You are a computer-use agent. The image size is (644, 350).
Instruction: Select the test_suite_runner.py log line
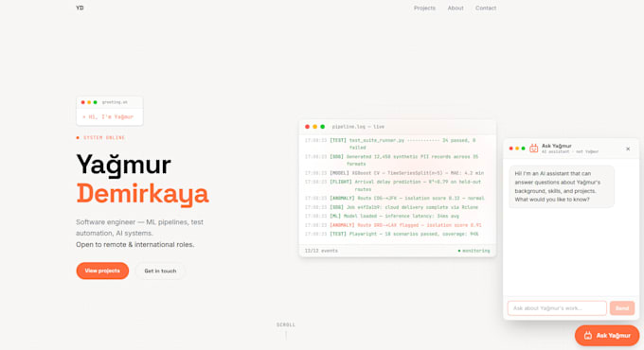(x=390, y=144)
